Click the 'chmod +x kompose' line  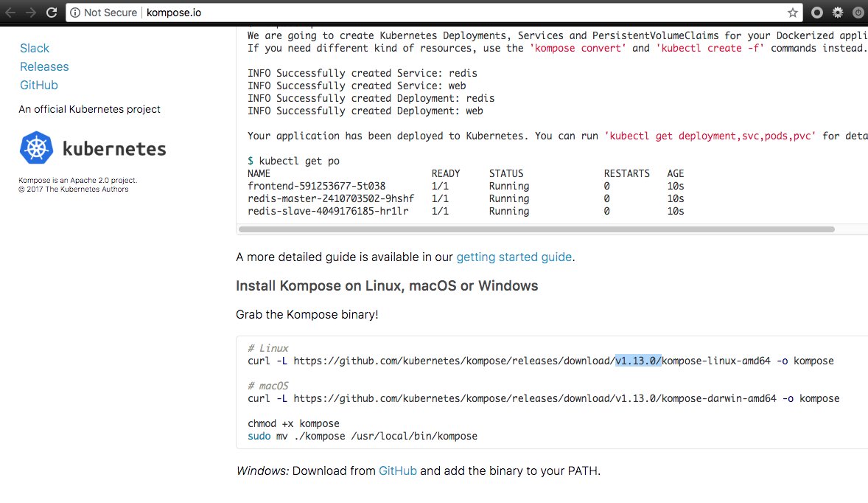click(x=293, y=423)
